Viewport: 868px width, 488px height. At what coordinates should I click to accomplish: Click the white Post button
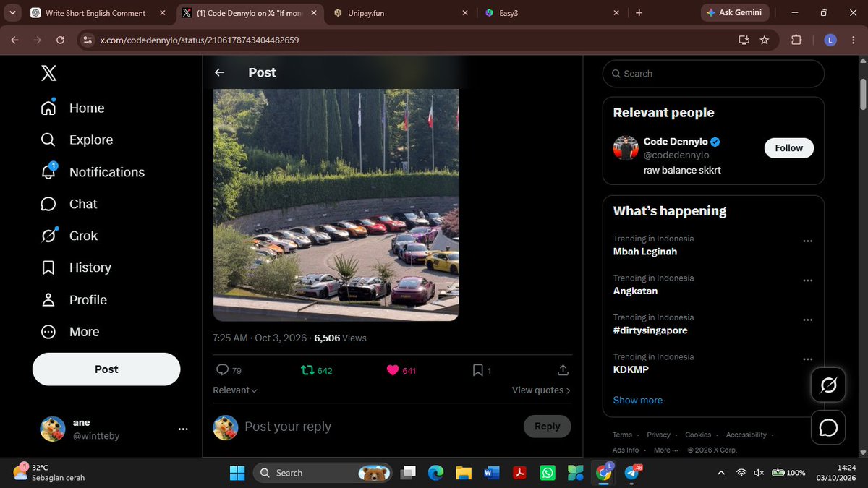click(x=106, y=369)
